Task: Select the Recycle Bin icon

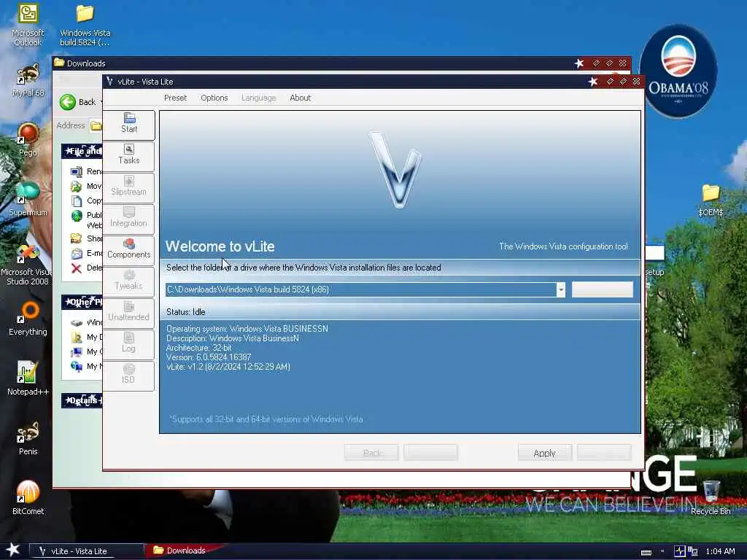Action: 711,497
